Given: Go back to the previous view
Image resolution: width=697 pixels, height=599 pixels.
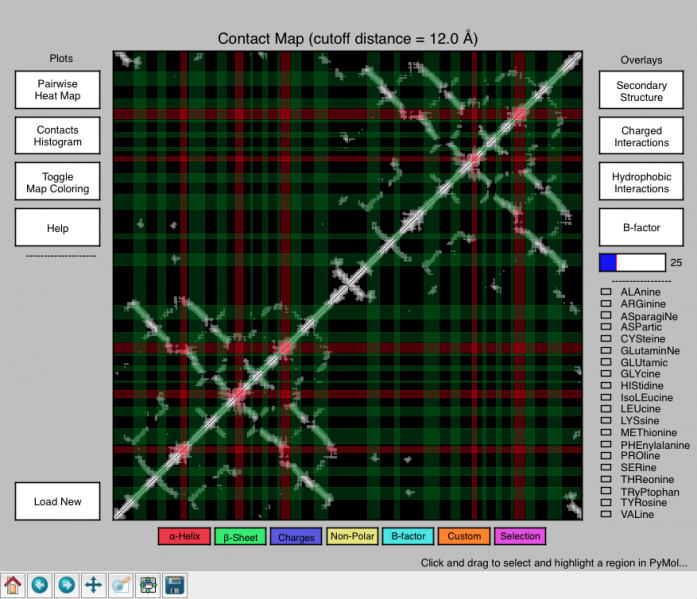Looking at the screenshot, I should point(40,584).
